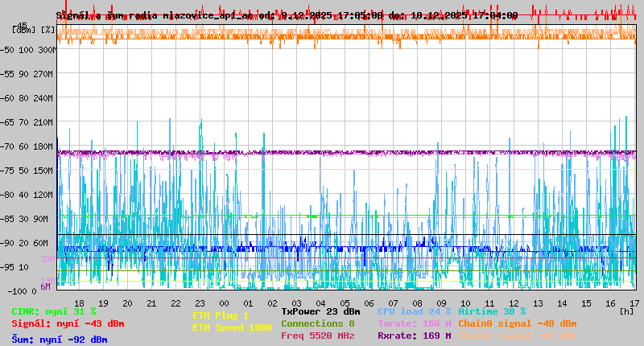Click the '270M' y-axis label
This screenshot has width=644, height=346.
(43, 74)
